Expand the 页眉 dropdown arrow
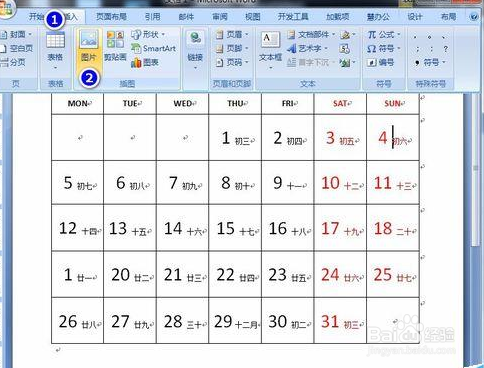The height and width of the screenshot is (368, 484). [247, 34]
